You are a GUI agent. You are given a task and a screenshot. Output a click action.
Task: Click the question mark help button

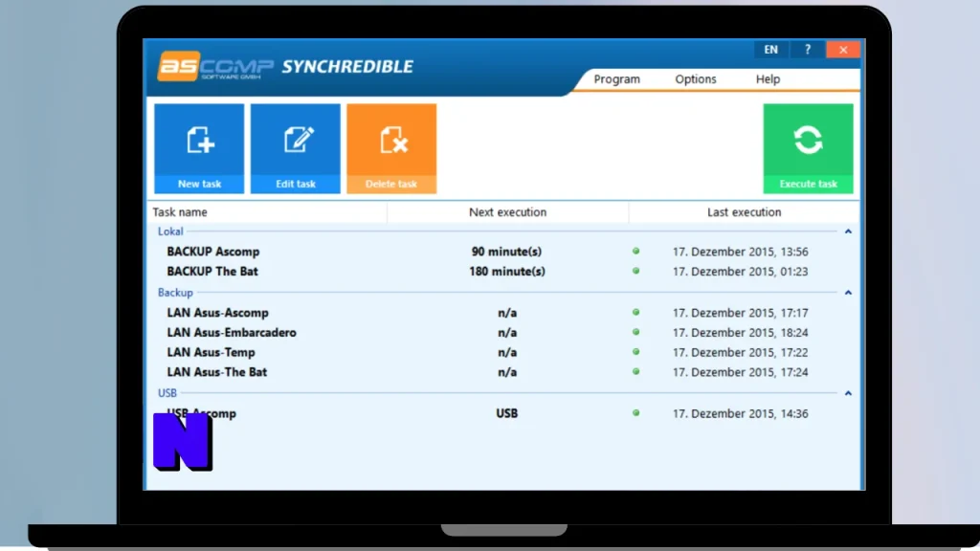808,50
